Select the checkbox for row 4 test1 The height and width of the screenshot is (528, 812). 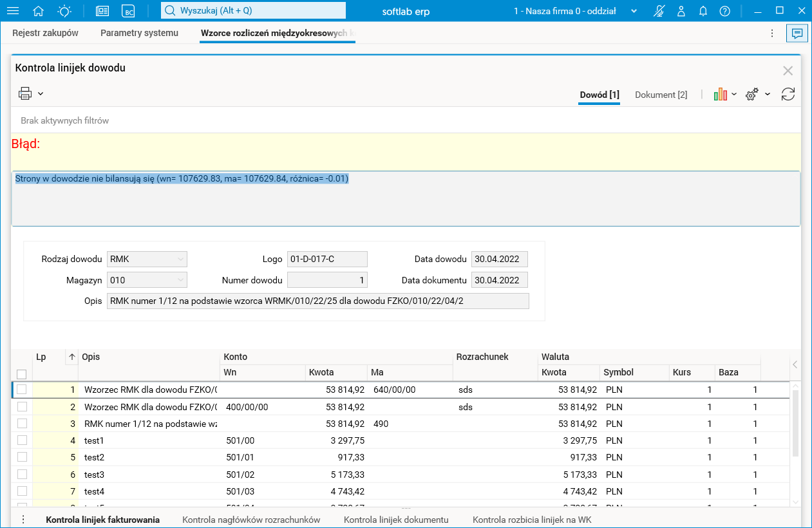[x=22, y=440]
